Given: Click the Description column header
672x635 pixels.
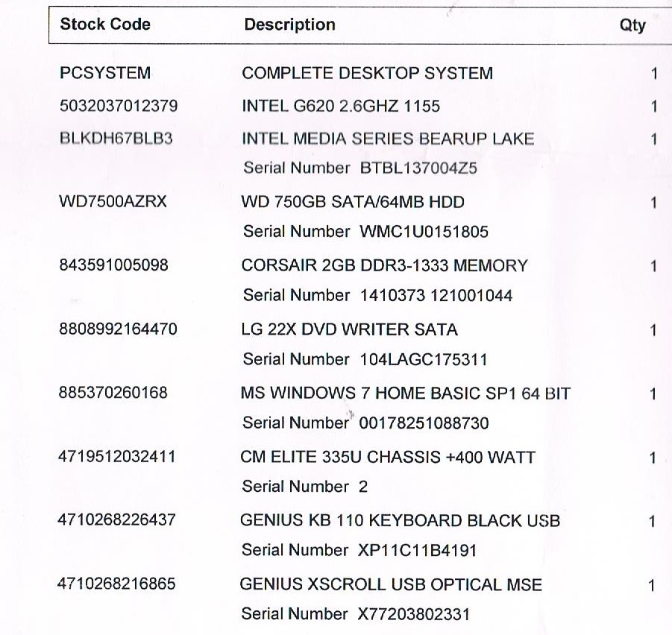Looking at the screenshot, I should pos(289,25).
